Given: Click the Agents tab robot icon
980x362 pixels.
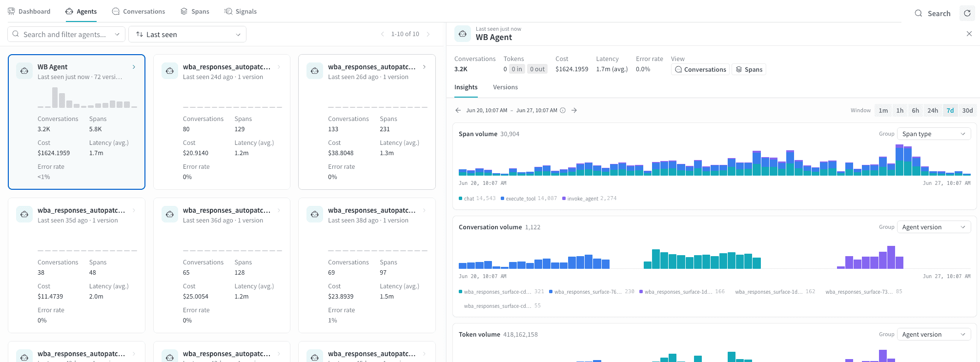Looking at the screenshot, I should pyautogui.click(x=69, y=11).
